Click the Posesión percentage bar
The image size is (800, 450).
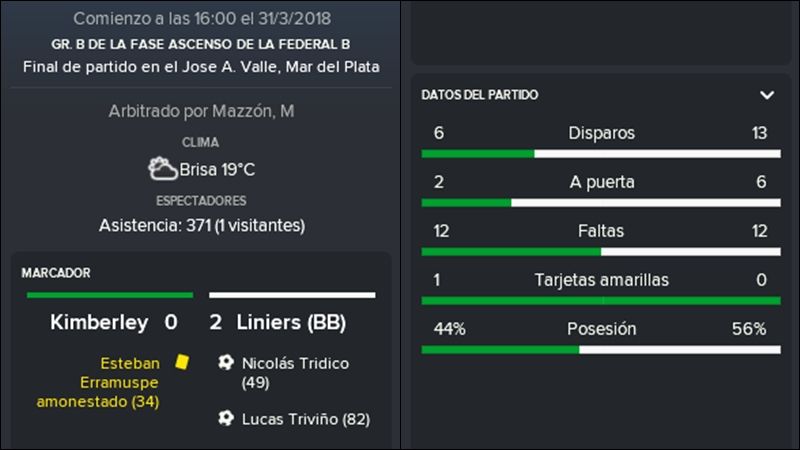[x=601, y=349]
